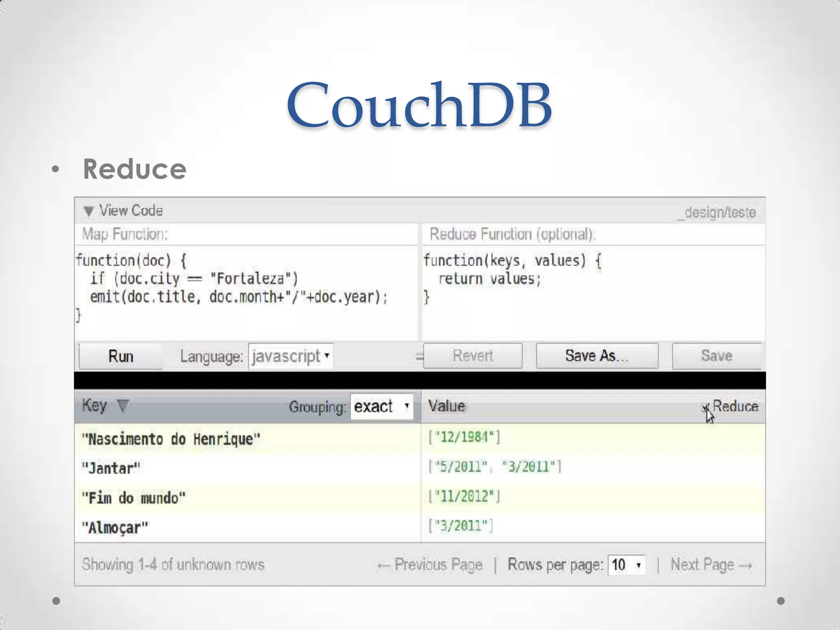Click the Run button
The width and height of the screenshot is (840, 630).
point(121,356)
